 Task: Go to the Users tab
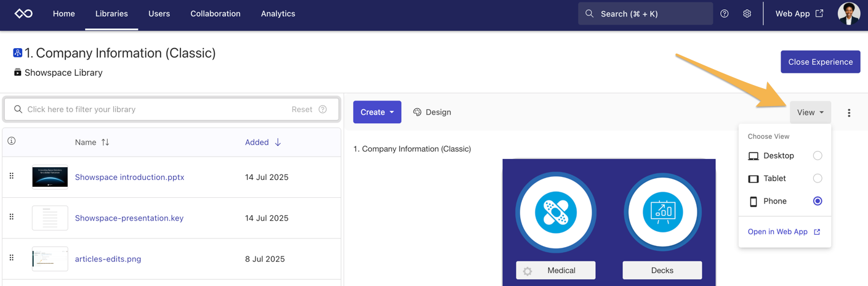coord(159,14)
